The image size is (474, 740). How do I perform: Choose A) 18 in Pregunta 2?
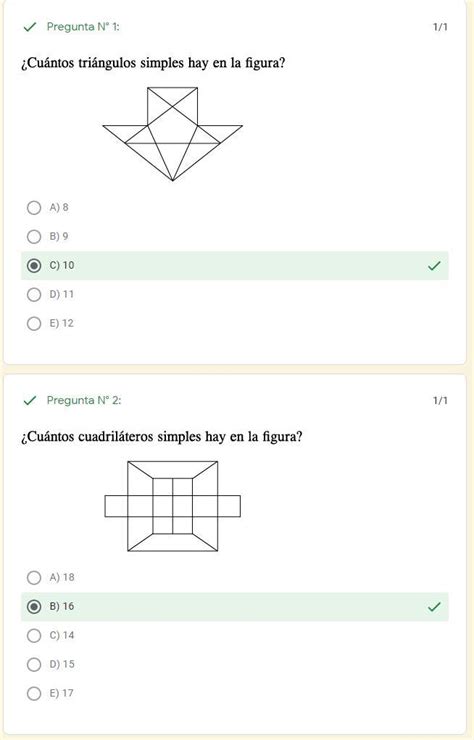coord(34,577)
